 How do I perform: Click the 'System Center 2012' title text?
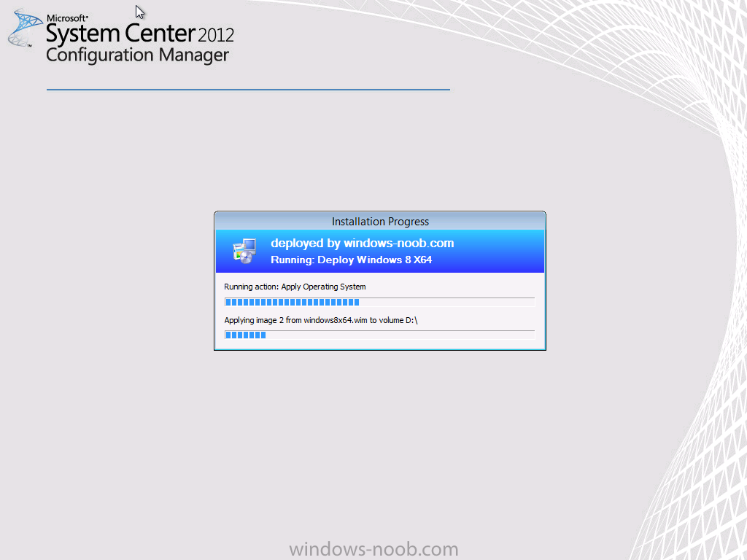(139, 34)
